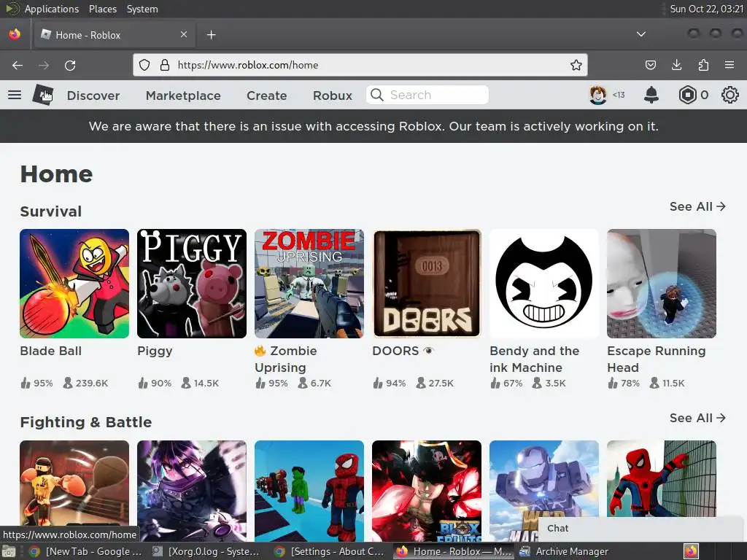Open the Blade Ball thumbnail
The height and width of the screenshot is (560, 747).
[74, 284]
